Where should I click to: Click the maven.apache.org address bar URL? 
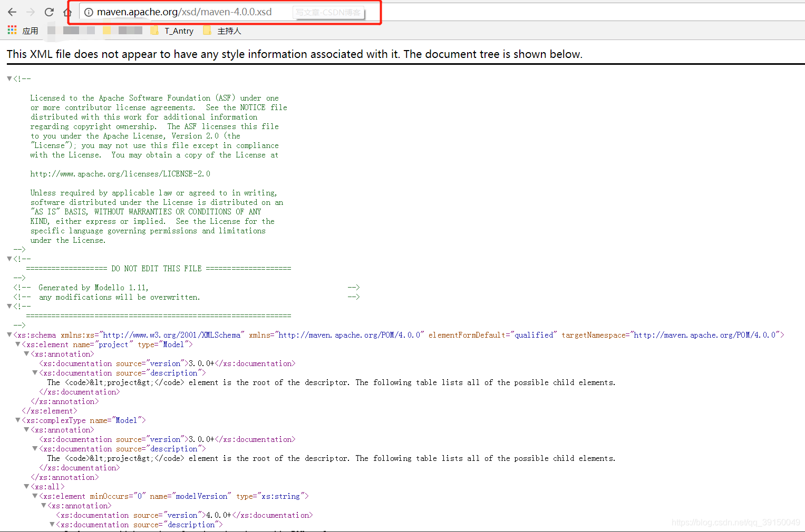(x=185, y=12)
